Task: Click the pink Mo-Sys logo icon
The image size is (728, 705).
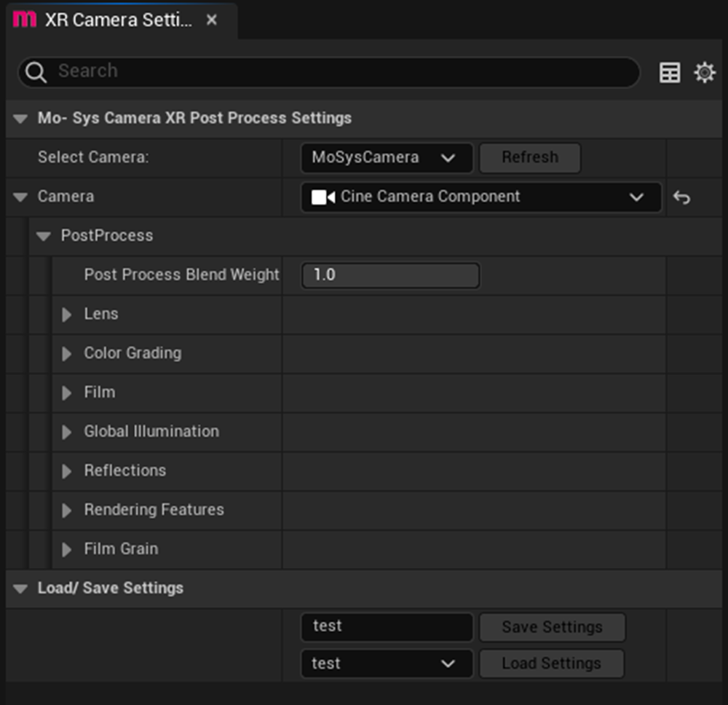Action: [x=25, y=20]
